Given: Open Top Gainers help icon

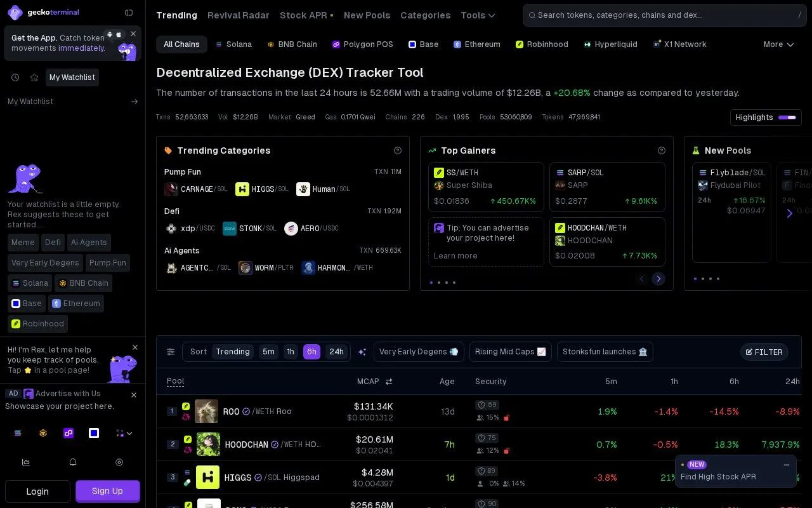Looking at the screenshot, I should pos(662,150).
